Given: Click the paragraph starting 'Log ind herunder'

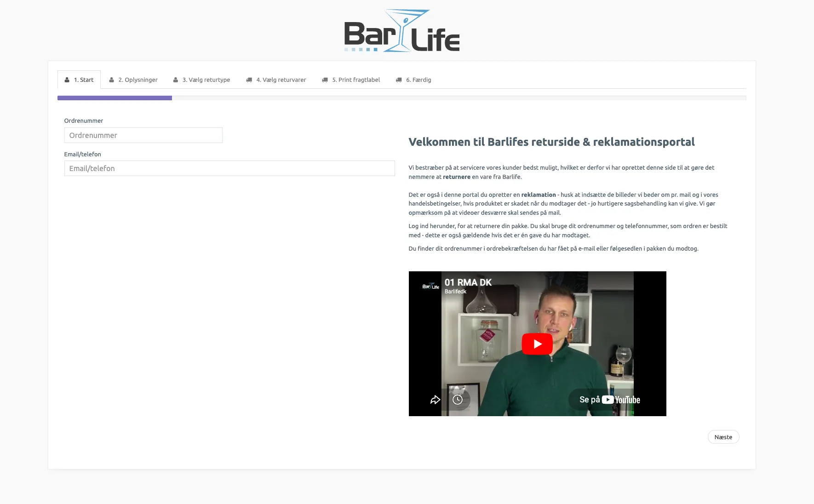Looking at the screenshot, I should coord(568,230).
